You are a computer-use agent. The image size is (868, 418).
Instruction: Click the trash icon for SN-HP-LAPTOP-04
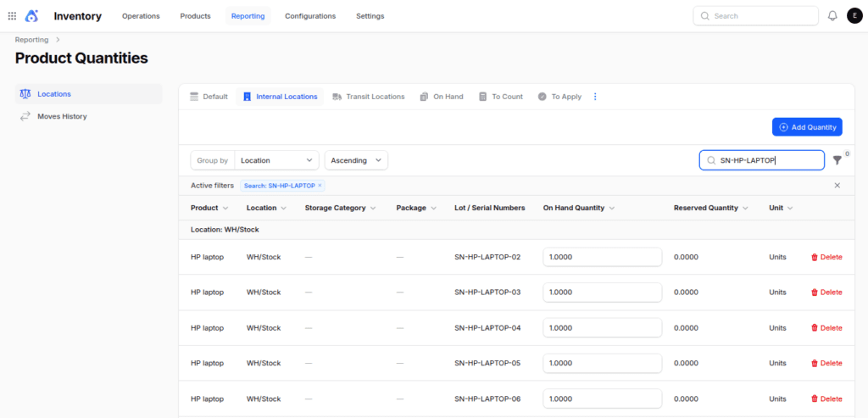coord(815,328)
